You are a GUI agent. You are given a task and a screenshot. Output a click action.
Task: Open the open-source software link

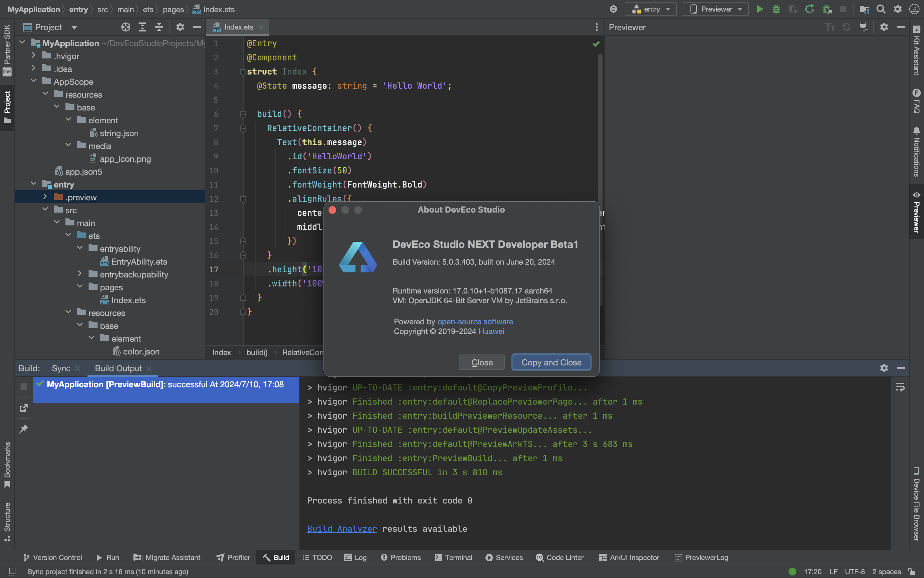(x=475, y=321)
